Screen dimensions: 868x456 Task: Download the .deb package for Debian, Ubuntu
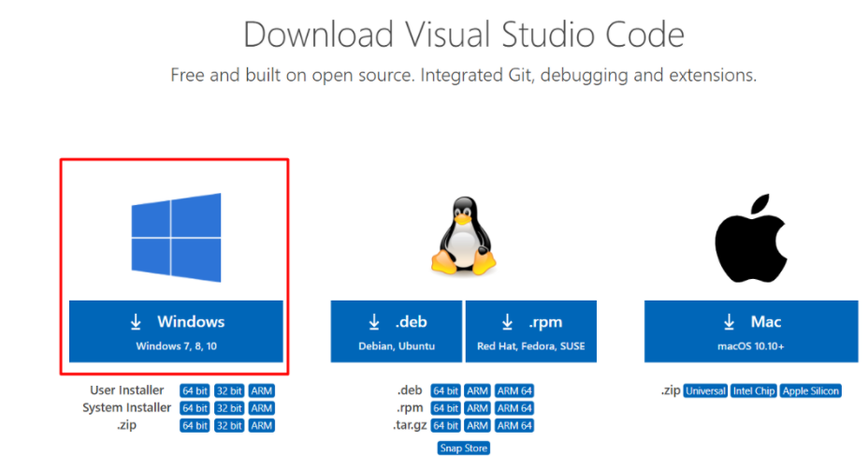[x=397, y=331]
